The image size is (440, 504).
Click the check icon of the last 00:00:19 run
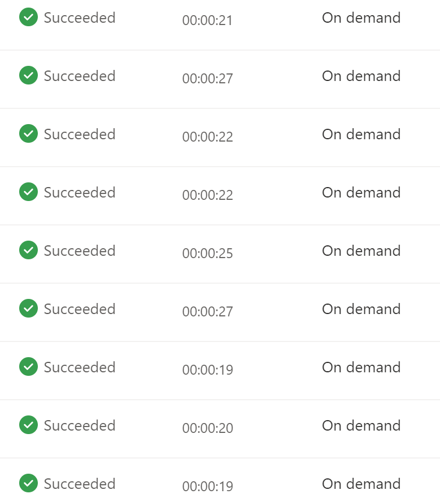click(x=29, y=484)
